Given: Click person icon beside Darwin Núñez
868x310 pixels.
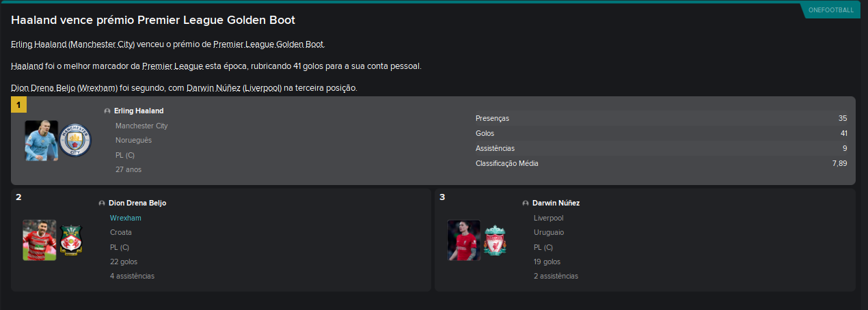Looking at the screenshot, I should [526, 203].
